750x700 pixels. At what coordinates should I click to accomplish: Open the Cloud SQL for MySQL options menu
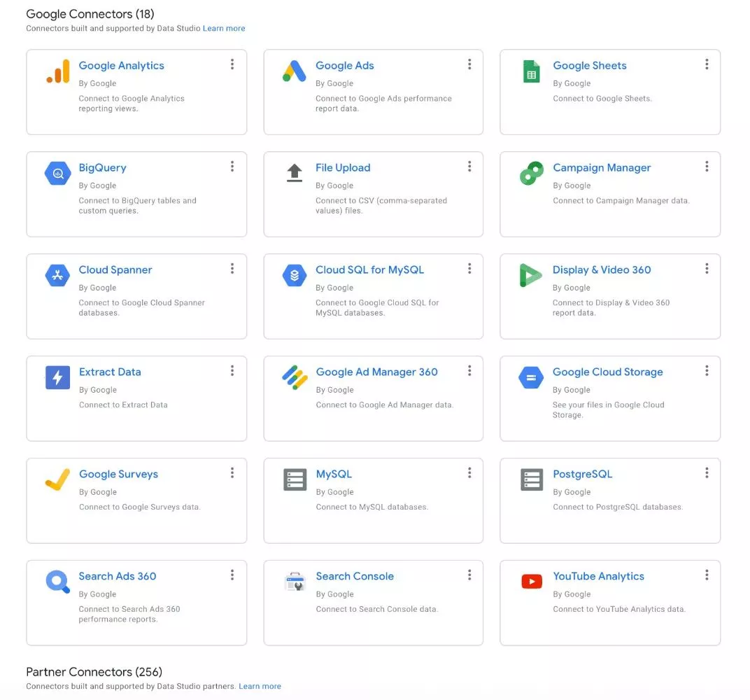(469, 268)
